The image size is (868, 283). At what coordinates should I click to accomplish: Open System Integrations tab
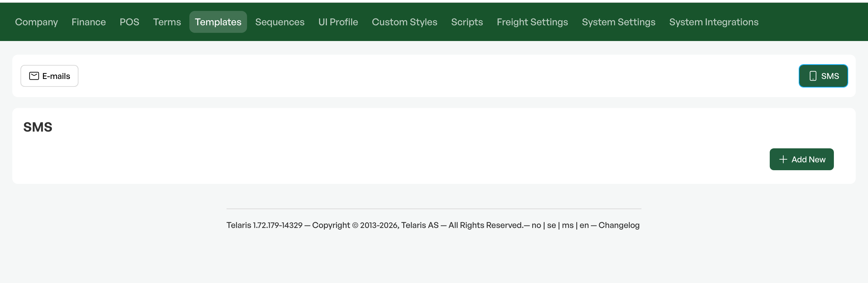[714, 22]
